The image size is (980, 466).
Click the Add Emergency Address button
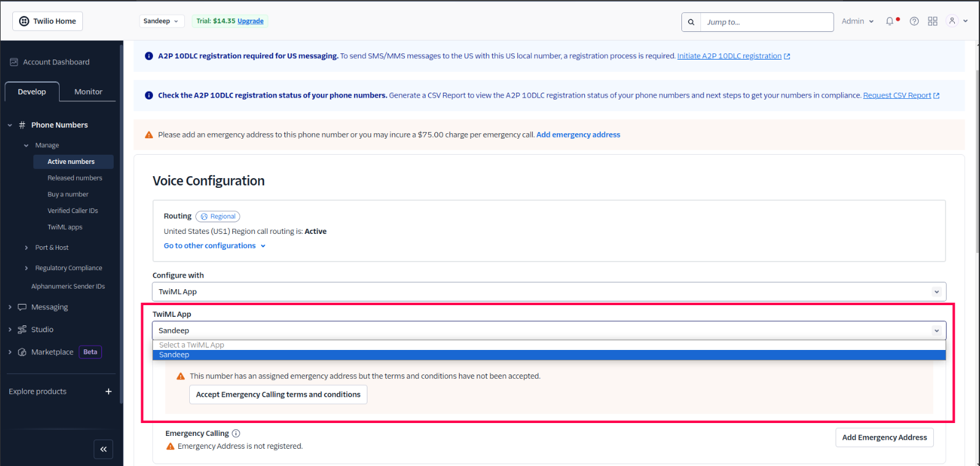[885, 438]
